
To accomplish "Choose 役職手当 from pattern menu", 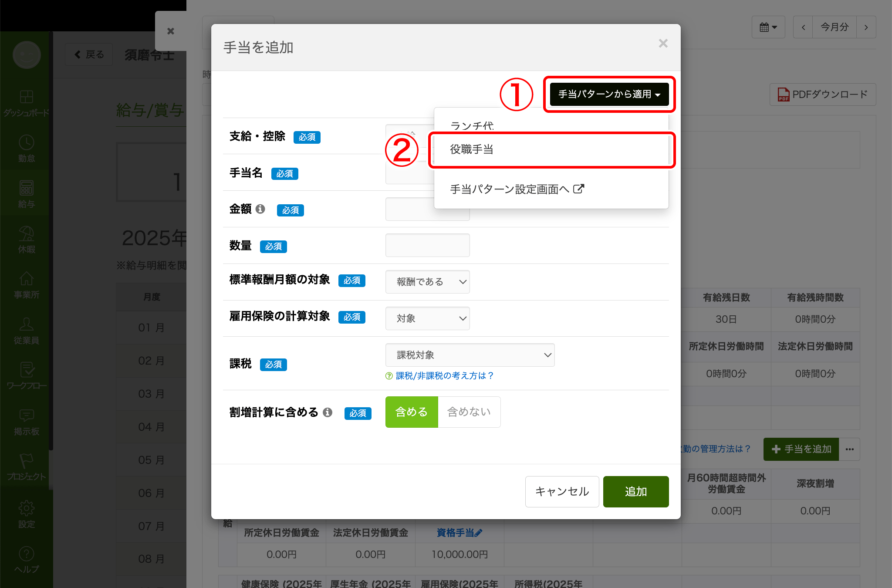I will pyautogui.click(x=551, y=149).
